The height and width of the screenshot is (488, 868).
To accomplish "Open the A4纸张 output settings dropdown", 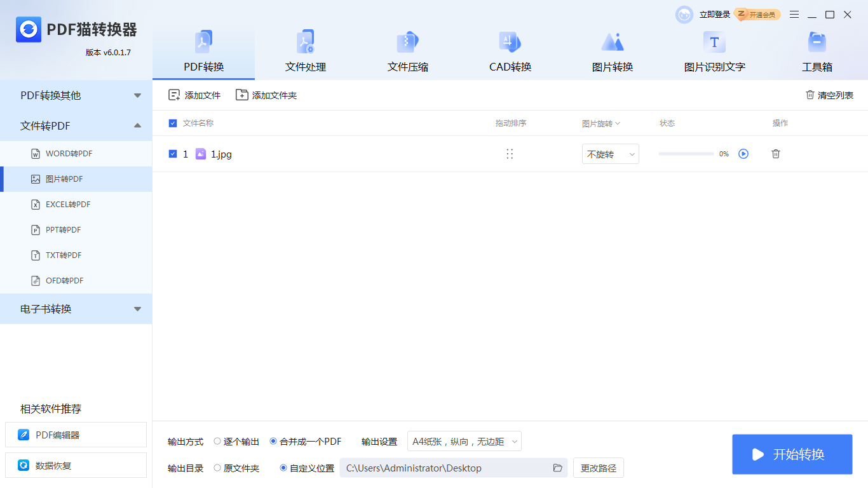I will pyautogui.click(x=465, y=442).
